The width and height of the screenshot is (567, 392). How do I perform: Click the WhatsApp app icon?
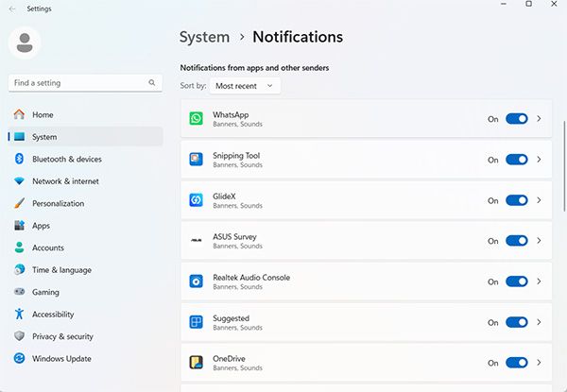(x=196, y=118)
